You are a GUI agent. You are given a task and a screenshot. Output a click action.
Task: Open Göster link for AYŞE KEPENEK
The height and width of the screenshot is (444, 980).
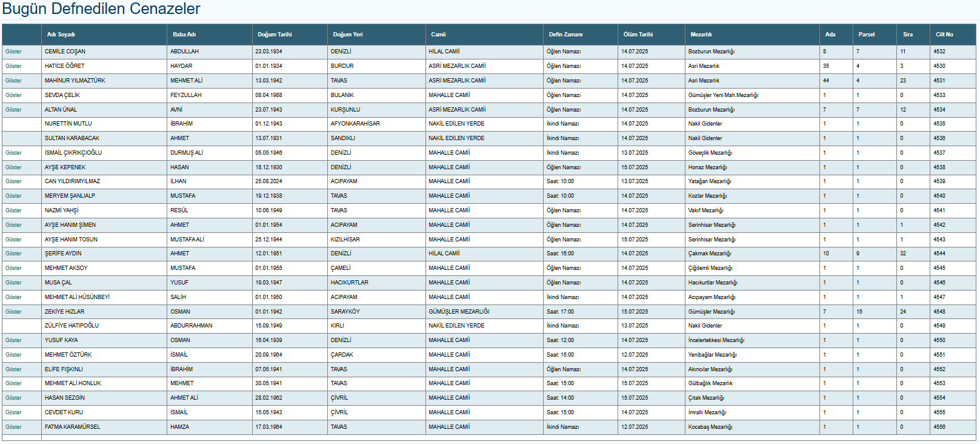[13, 167]
